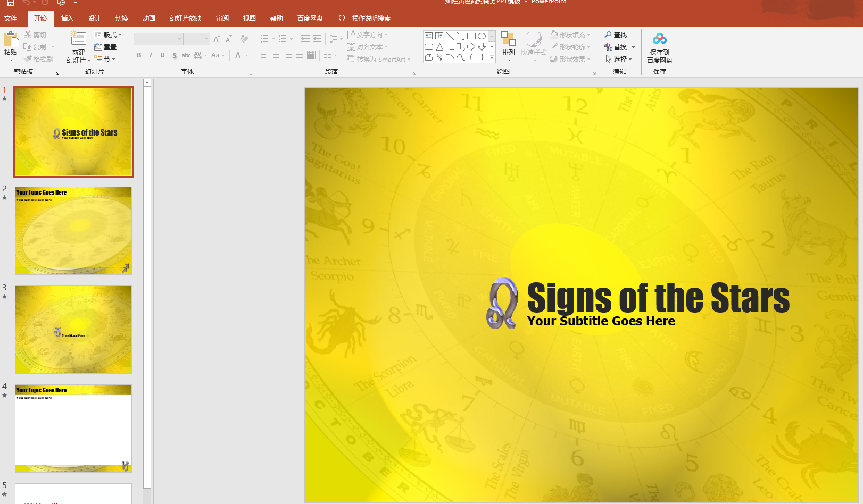Click the increase font size icon
The height and width of the screenshot is (504, 863).
[217, 39]
